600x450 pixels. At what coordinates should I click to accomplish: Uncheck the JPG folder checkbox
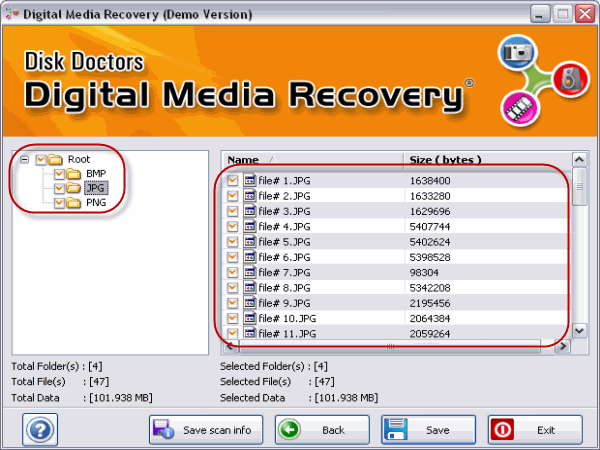point(59,188)
